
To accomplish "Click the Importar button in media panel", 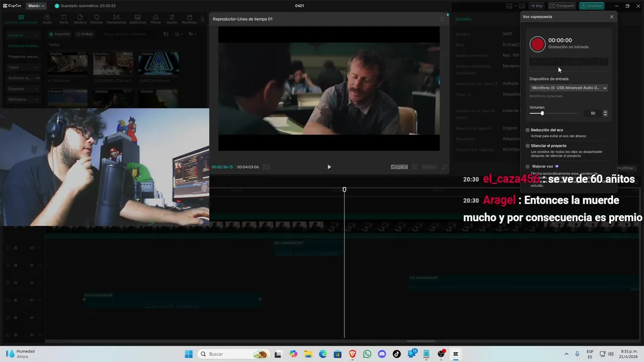I will tap(59, 34).
